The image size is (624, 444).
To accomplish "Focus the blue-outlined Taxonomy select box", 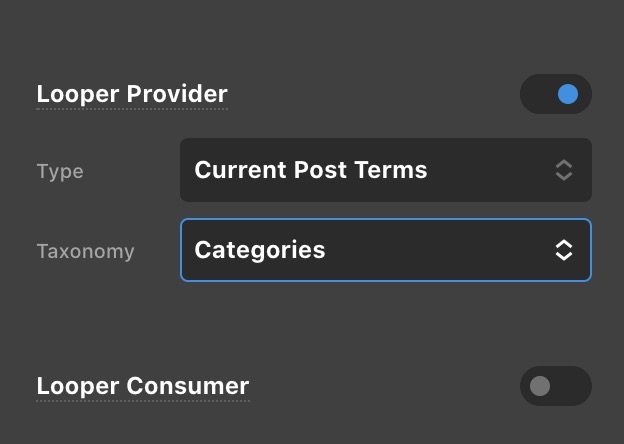I will tap(440, 250).
